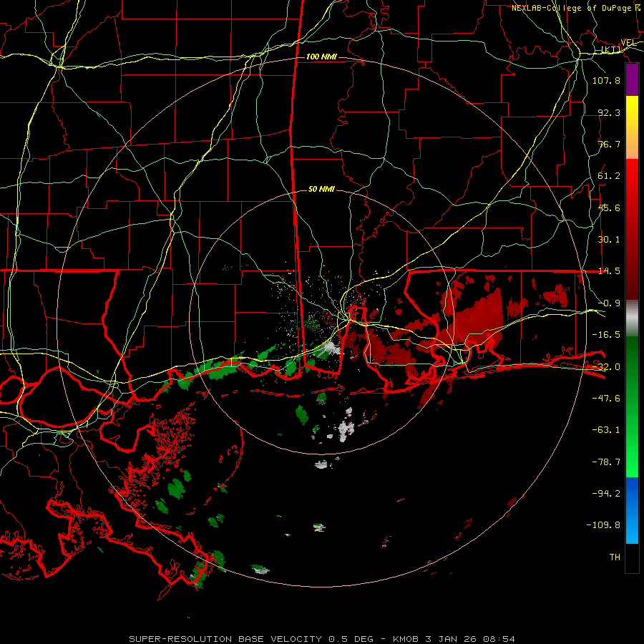The image size is (644, 644).
Task: Click the -78.7 velocity scale value
Action: pos(606,462)
